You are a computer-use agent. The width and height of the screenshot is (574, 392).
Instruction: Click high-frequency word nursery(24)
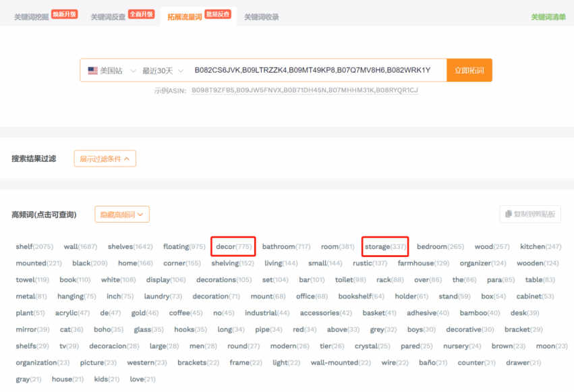pyautogui.click(x=461, y=345)
